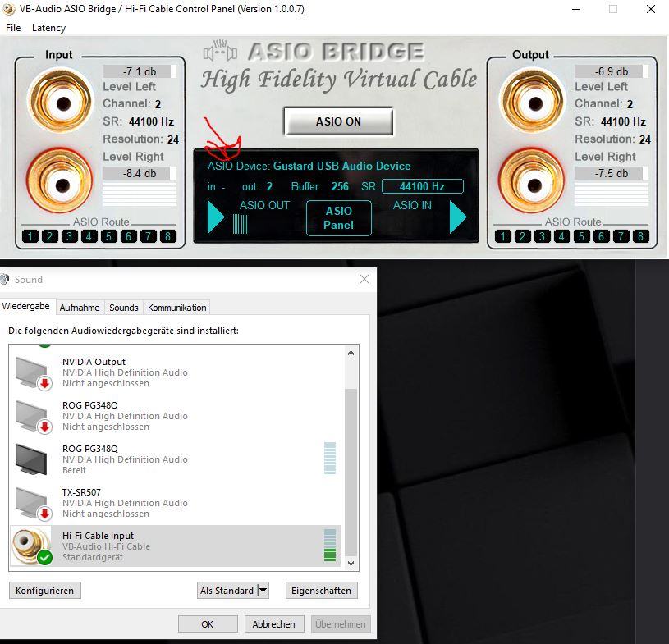This screenshot has height=644, width=669.
Task: Open the File menu
Action: [13, 28]
